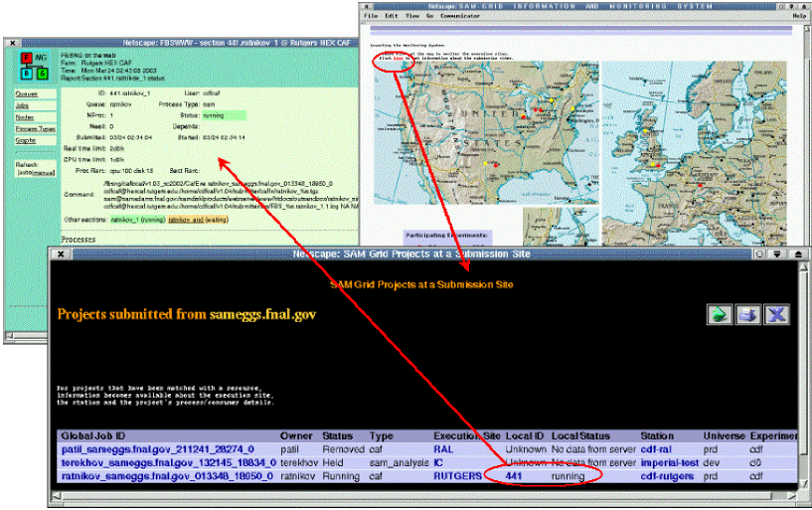
Task: Switch refresh mode to manual
Action: pos(43,173)
